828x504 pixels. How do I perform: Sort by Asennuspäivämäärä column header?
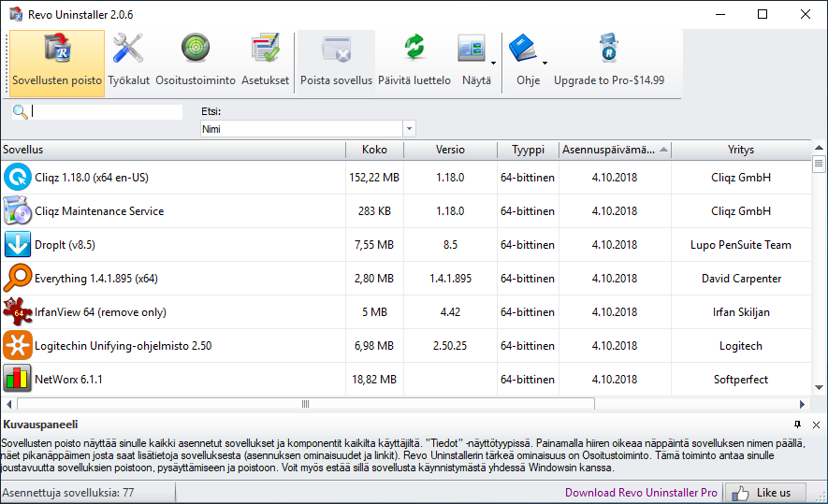[614, 150]
